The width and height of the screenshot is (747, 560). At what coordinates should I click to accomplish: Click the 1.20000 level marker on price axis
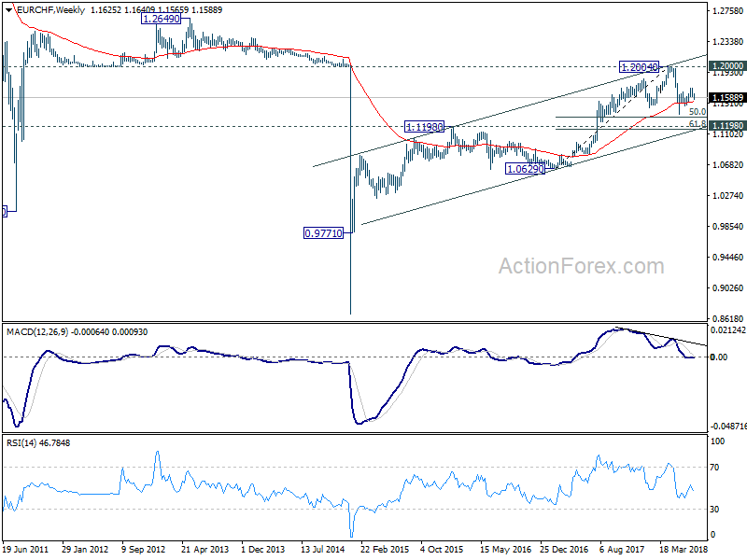pos(726,65)
